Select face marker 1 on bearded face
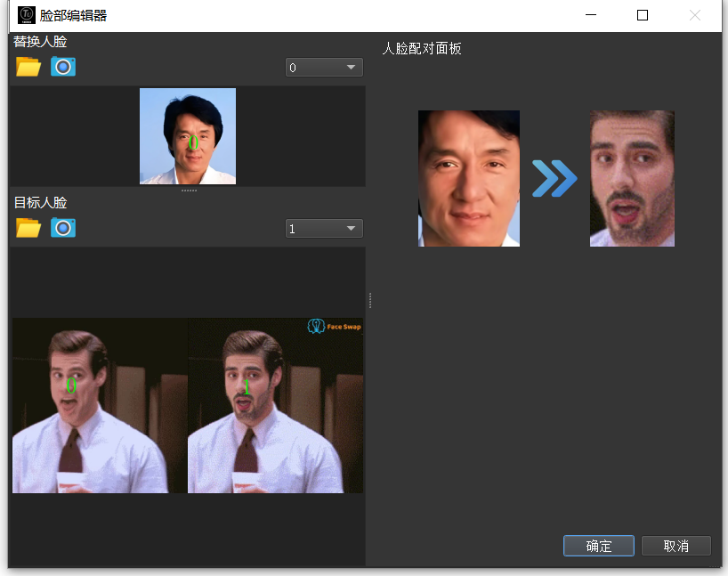 247,388
